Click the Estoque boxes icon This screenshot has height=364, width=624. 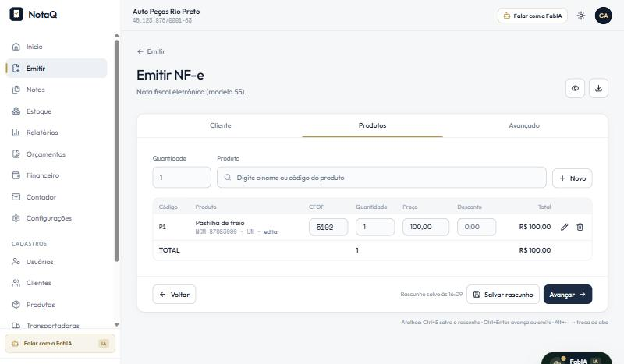pyautogui.click(x=16, y=111)
